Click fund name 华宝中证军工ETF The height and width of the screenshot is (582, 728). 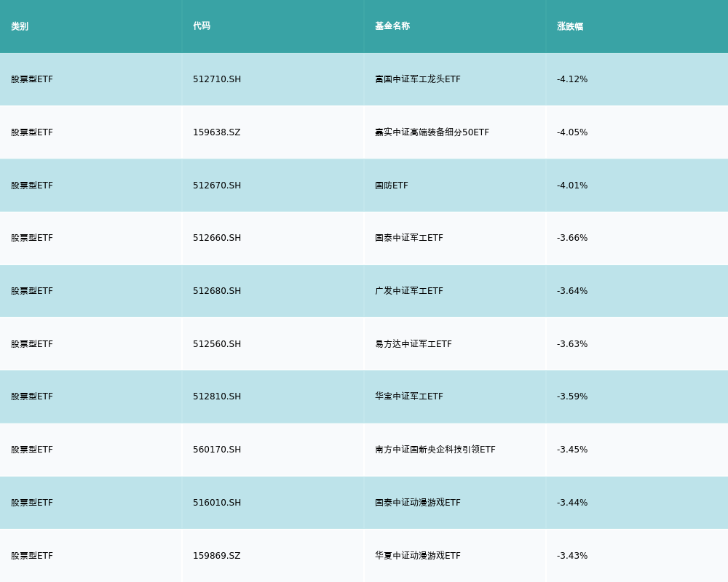[x=409, y=396]
